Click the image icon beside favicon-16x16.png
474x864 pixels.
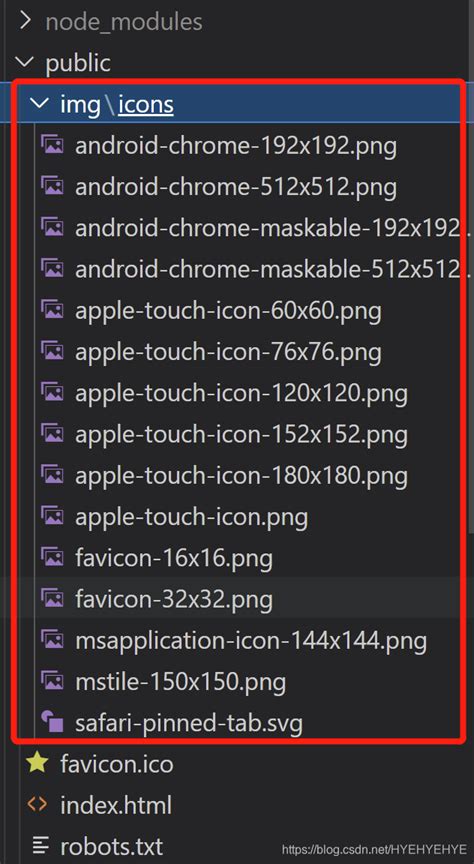[x=52, y=557]
